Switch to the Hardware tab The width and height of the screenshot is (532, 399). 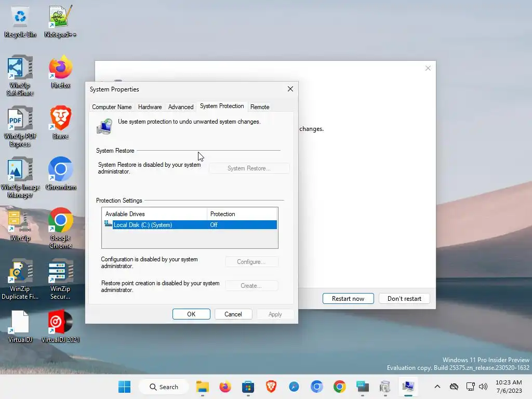(150, 107)
